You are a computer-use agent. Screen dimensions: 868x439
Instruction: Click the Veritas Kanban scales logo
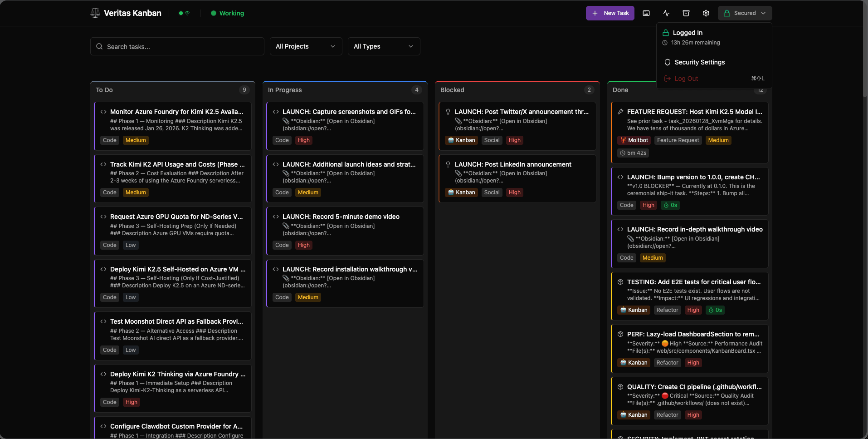pyautogui.click(x=95, y=13)
